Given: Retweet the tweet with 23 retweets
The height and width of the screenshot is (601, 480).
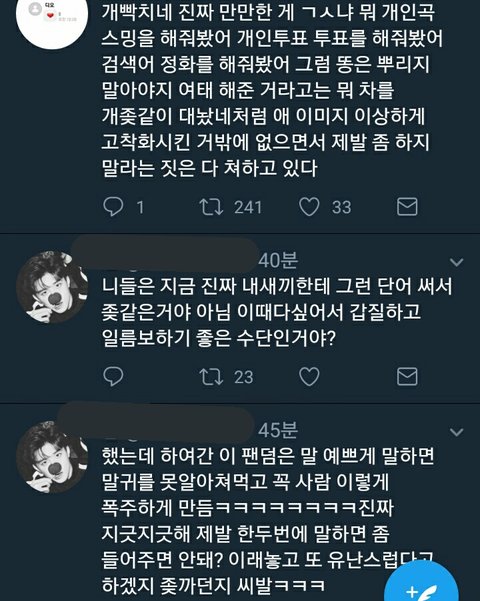Looking at the screenshot, I should [x=211, y=376].
